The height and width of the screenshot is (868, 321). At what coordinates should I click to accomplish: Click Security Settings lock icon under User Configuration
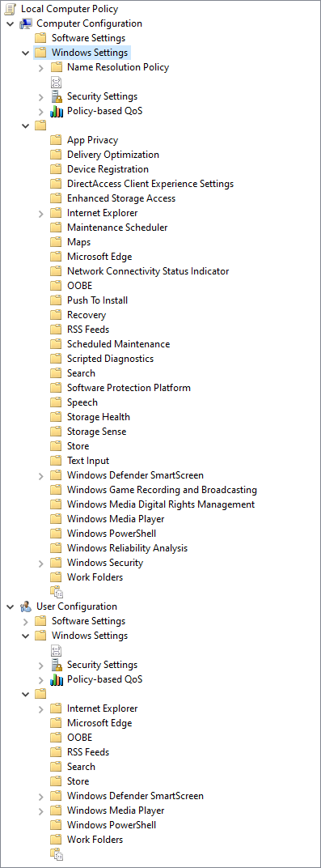click(x=56, y=665)
